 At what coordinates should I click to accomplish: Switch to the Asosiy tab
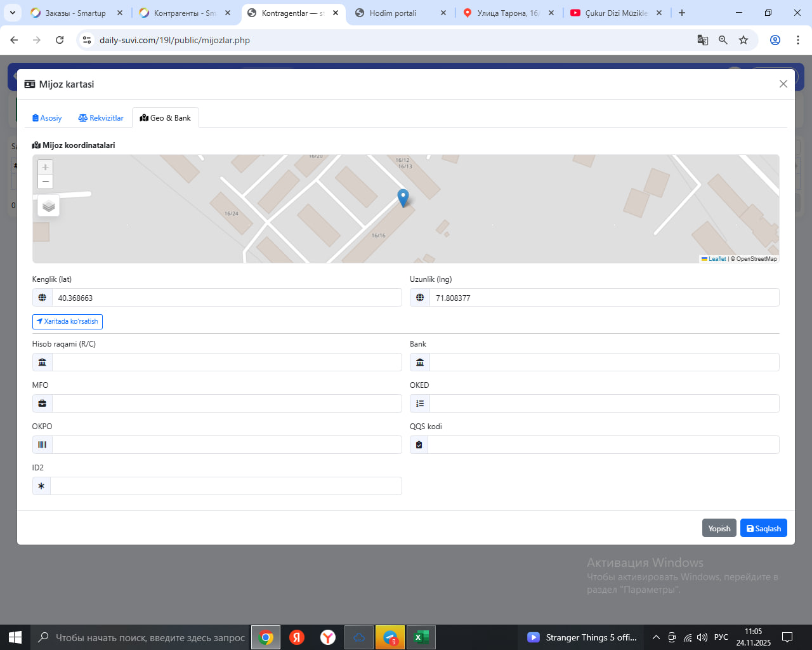(x=47, y=118)
